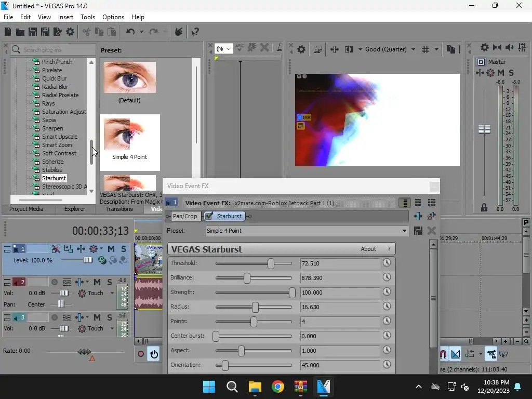Screen dimensions: 532x399
Task: Switch to the Transitions tab
Action: click(x=119, y=209)
